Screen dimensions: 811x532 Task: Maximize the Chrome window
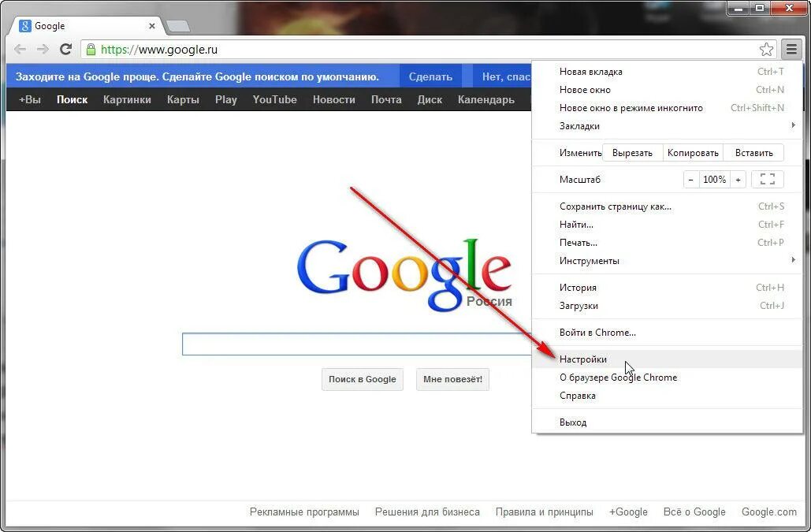(759, 8)
